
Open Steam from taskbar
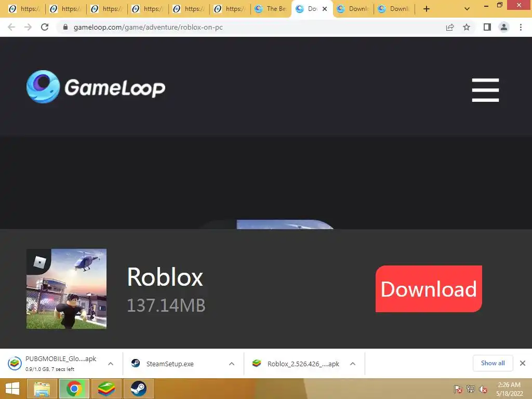point(138,389)
